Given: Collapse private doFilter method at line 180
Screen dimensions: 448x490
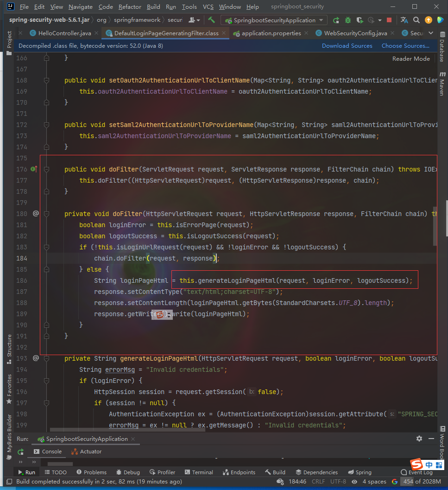Looking at the screenshot, I should (x=46, y=214).
